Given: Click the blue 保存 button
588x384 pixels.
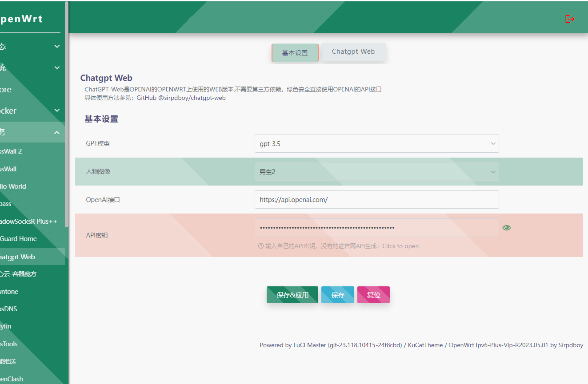Looking at the screenshot, I should 338,295.
